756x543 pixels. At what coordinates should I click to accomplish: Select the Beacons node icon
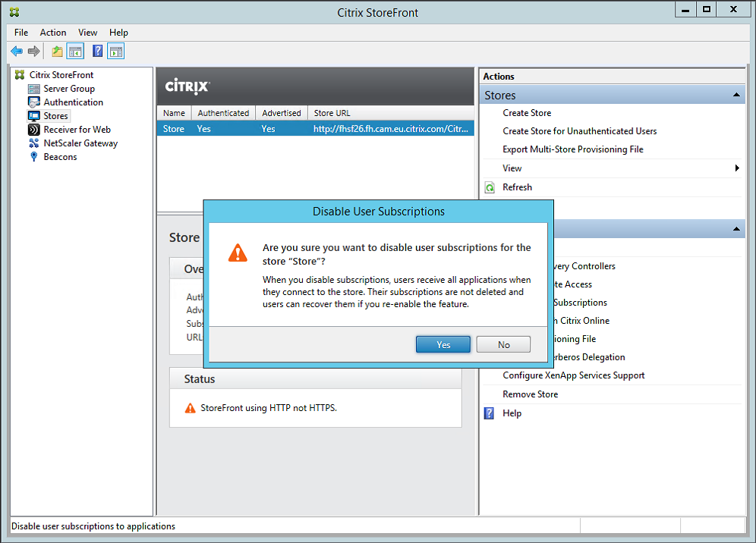[33, 157]
